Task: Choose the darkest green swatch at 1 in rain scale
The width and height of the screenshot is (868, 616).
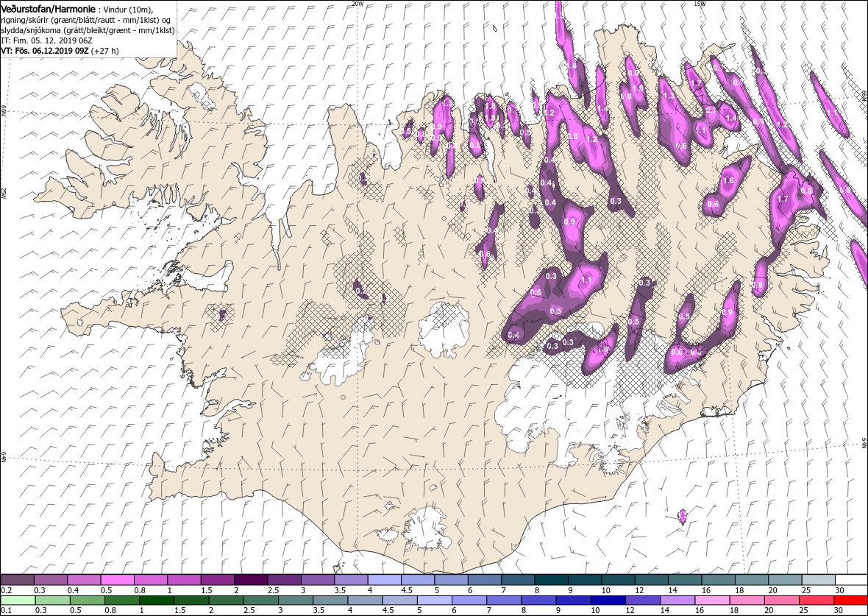Action: point(157,601)
